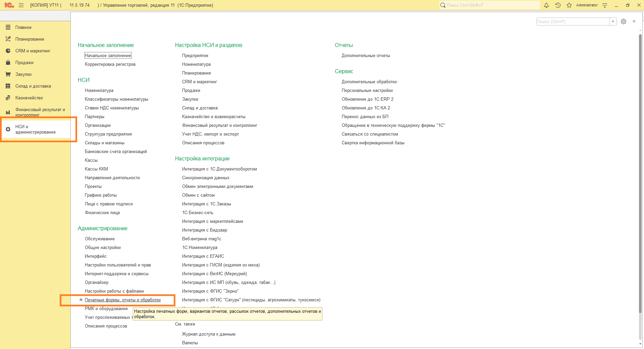The height and width of the screenshot is (349, 644).
Task: Open Классификаторы номенклатуры
Action: [x=116, y=99]
